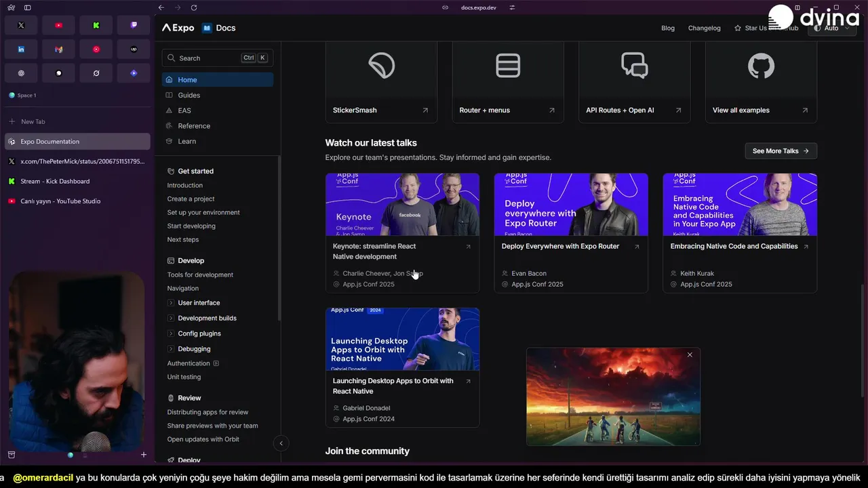Open the Blog link in header
This screenshot has height=488, width=868.
[x=668, y=28]
